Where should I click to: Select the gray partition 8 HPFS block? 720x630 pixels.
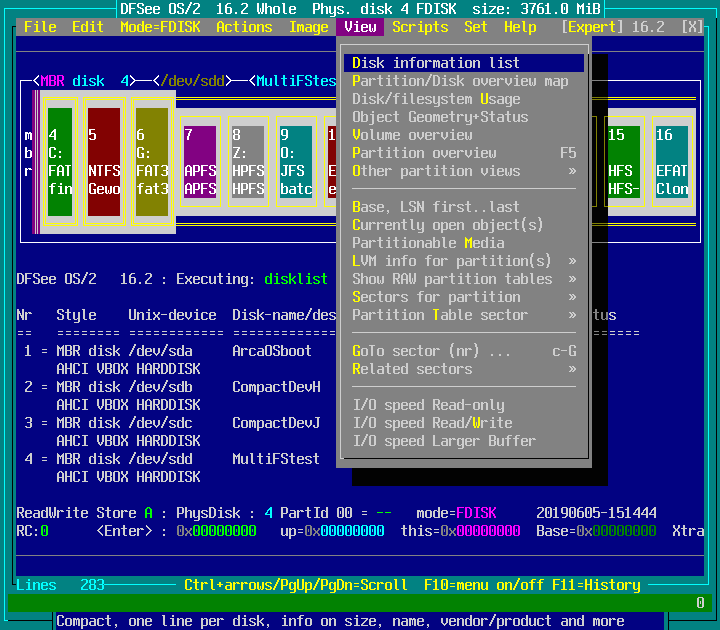tap(248, 161)
